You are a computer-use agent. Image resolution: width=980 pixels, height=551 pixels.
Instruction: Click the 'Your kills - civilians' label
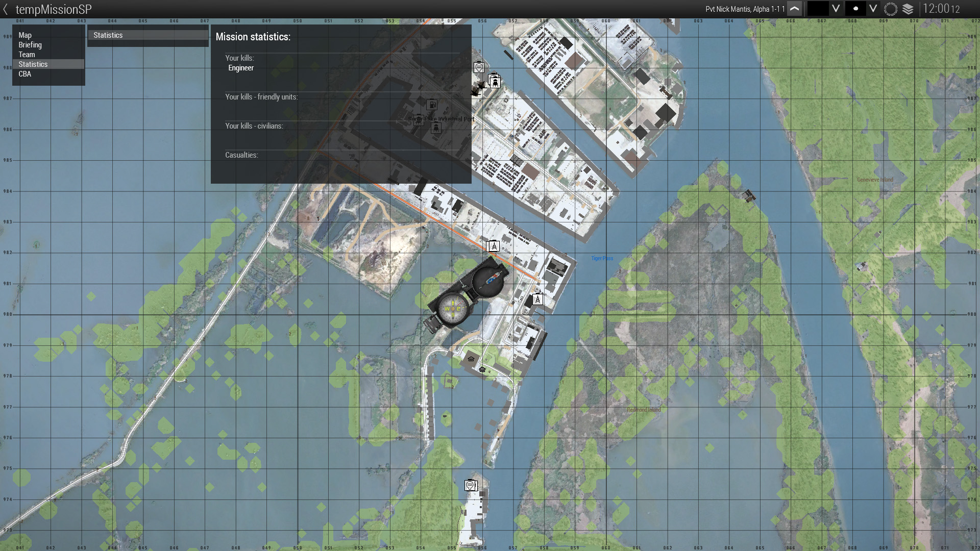tap(254, 126)
